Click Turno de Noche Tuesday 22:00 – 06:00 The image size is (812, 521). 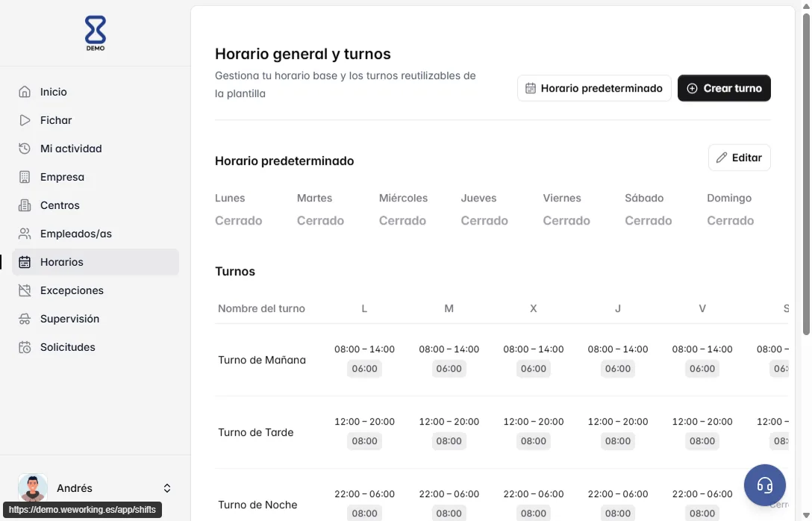pos(449,495)
